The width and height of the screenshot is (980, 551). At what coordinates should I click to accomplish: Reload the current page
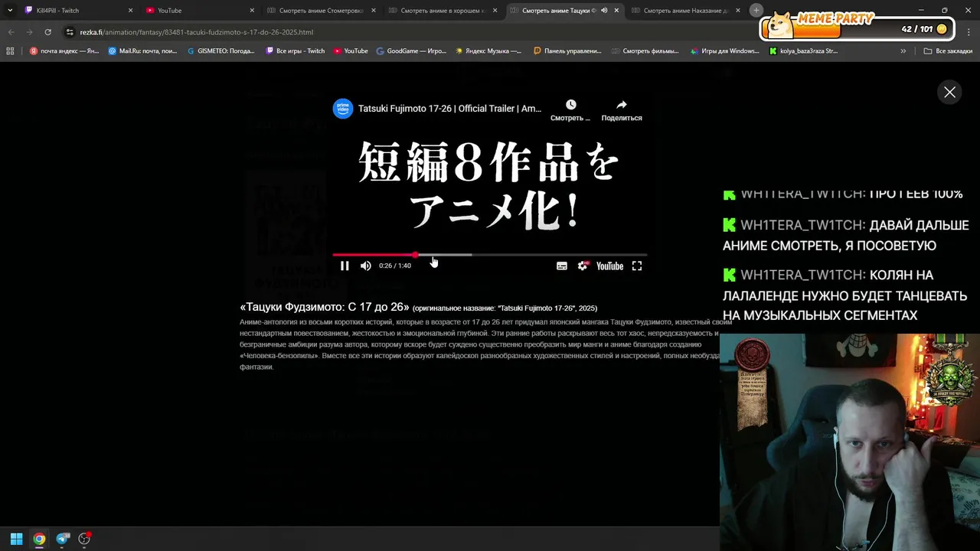47,32
